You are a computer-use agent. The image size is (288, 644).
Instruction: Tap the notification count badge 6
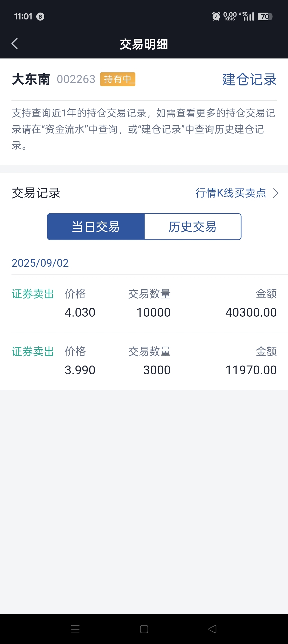40,17
